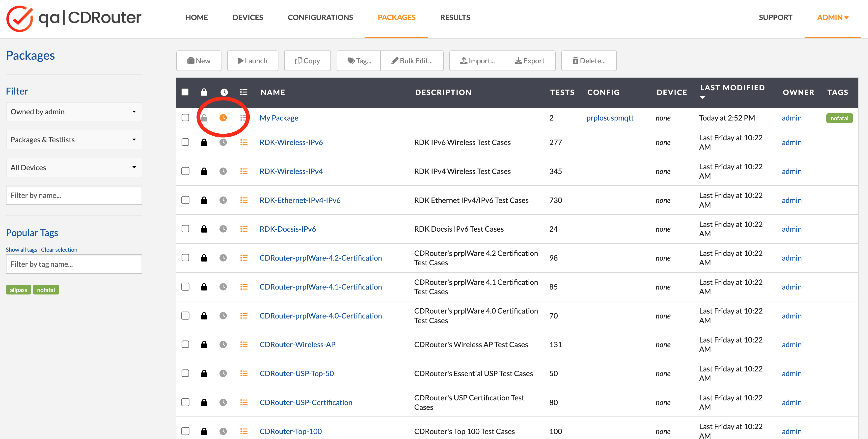Click the testlist icon for CDRouter-Wireless-AP

(244, 344)
